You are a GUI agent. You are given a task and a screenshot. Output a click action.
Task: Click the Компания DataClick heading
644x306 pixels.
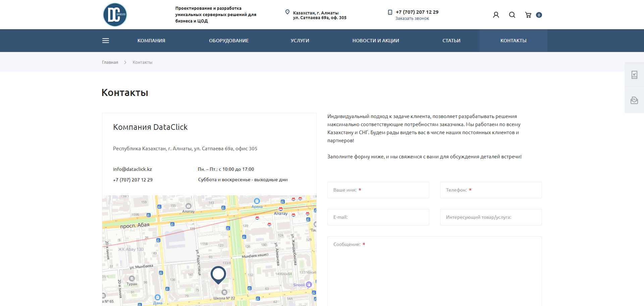point(150,127)
